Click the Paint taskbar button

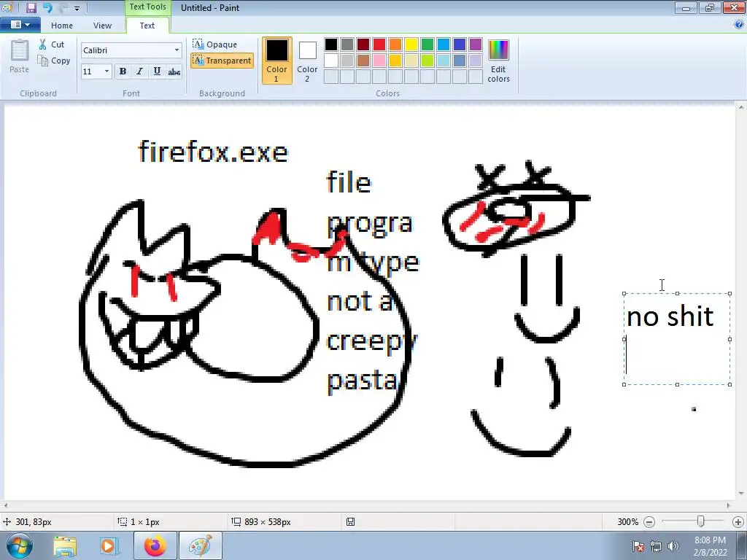point(200,545)
